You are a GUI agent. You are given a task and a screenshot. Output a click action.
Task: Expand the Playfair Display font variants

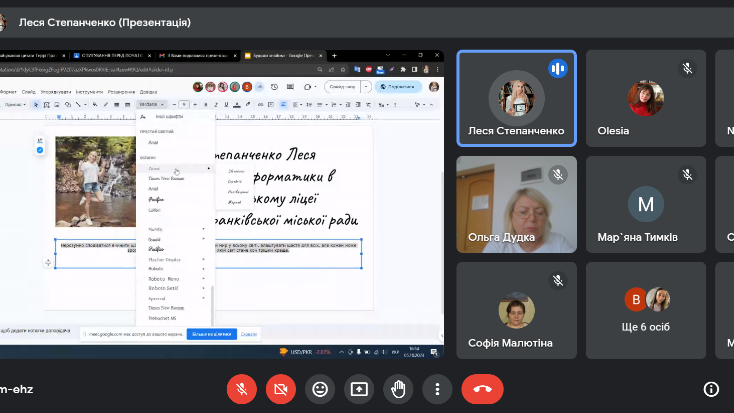click(x=204, y=259)
